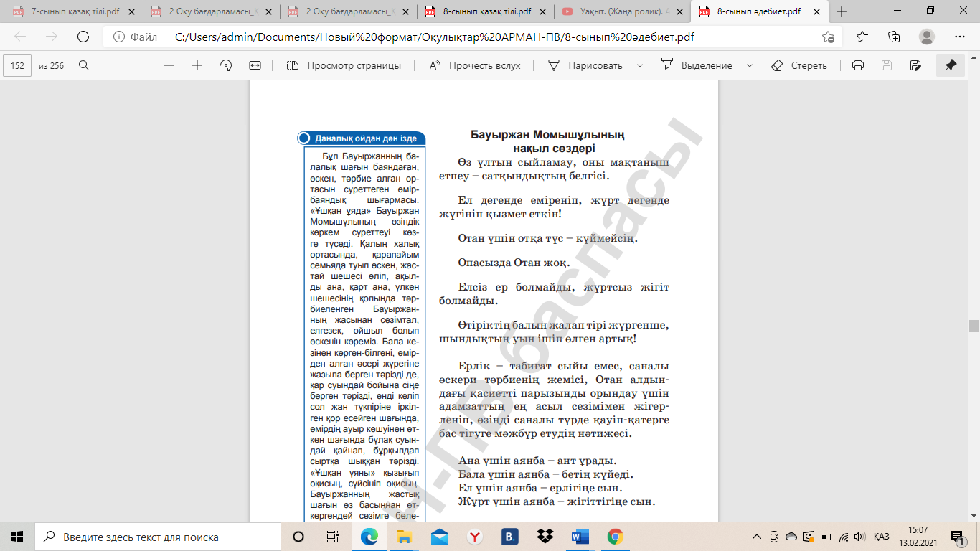
Task: Switch to Word on the taskbar
Action: pos(580,537)
